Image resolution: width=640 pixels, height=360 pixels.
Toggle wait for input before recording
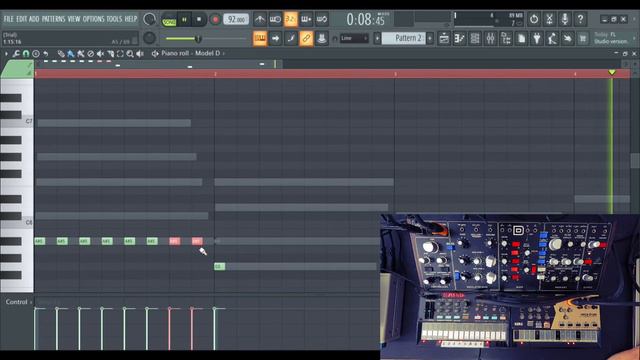click(275, 19)
